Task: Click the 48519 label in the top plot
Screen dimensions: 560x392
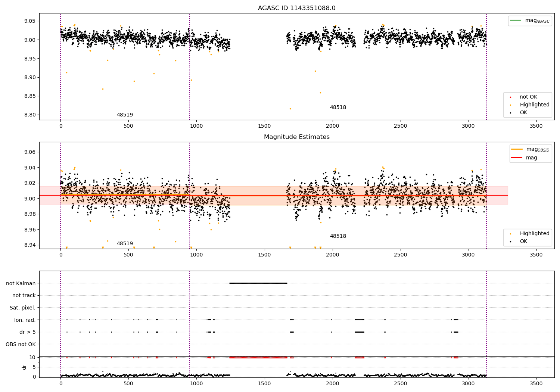Action: (x=125, y=115)
